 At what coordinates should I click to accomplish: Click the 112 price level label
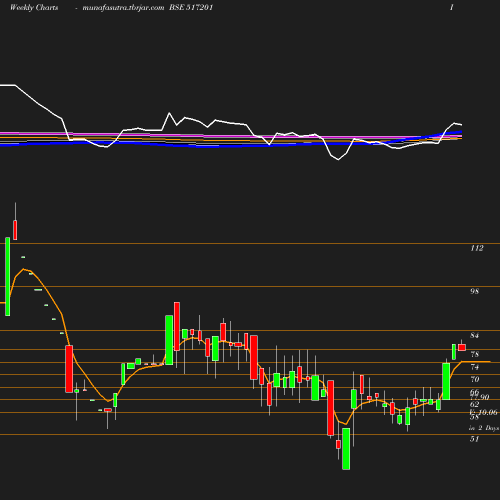tap(477, 248)
